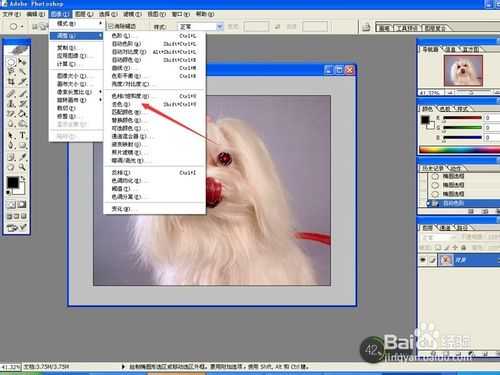Select the Healing Brush tool
500x375 pixels.
tap(11, 93)
